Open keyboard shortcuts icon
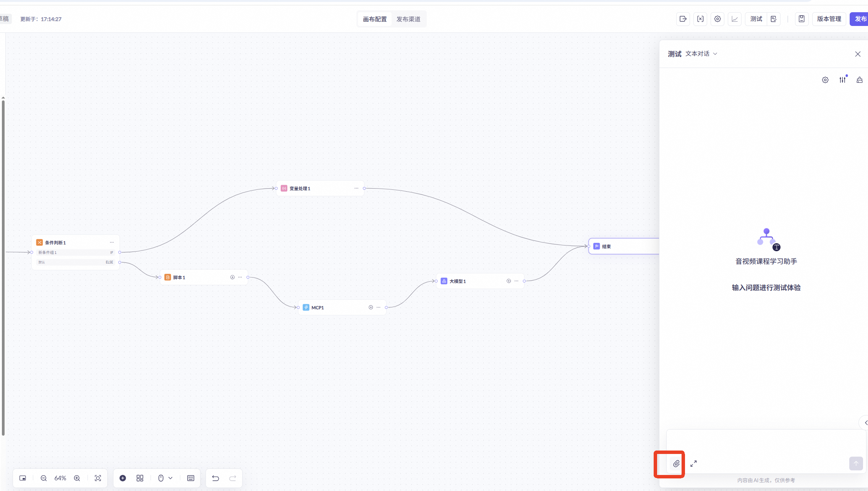The width and height of the screenshot is (868, 491). [191, 478]
